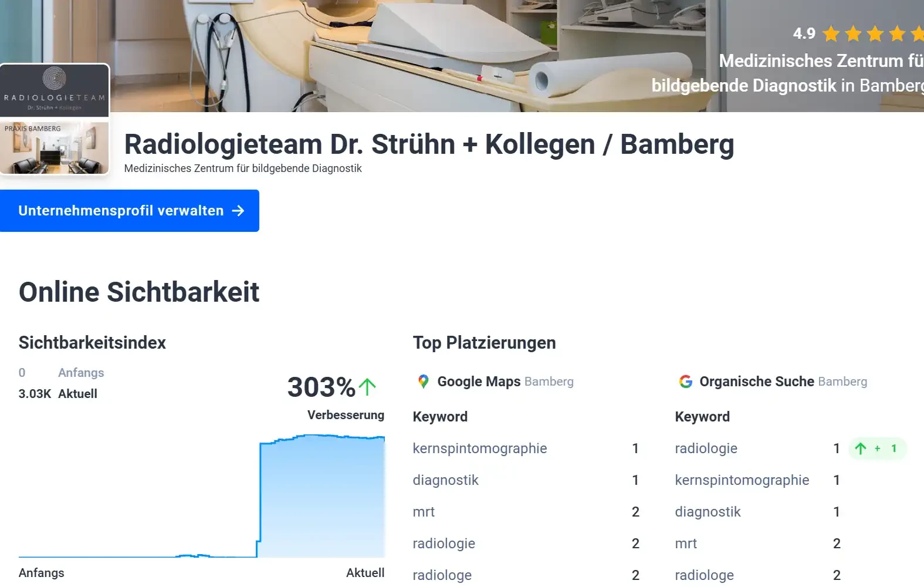This screenshot has width=924, height=587.
Task: Click 'Anfangs' legend label beside 0
Action: point(81,373)
